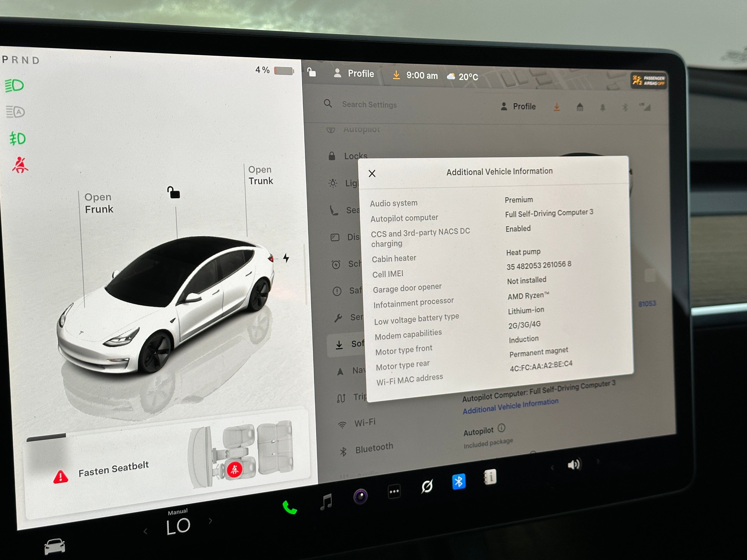Viewport: 747px width, 560px height.
Task: Tap the blue Bluetooth app icon
Action: pyautogui.click(x=459, y=482)
